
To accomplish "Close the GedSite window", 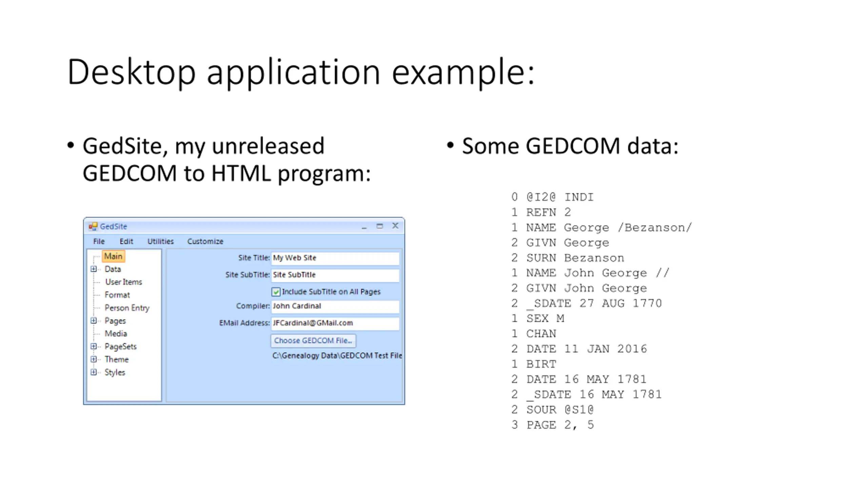I will point(395,226).
